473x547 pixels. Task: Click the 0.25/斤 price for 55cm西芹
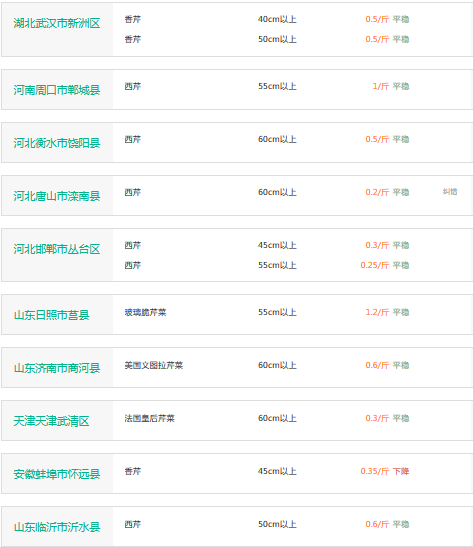[x=375, y=265]
